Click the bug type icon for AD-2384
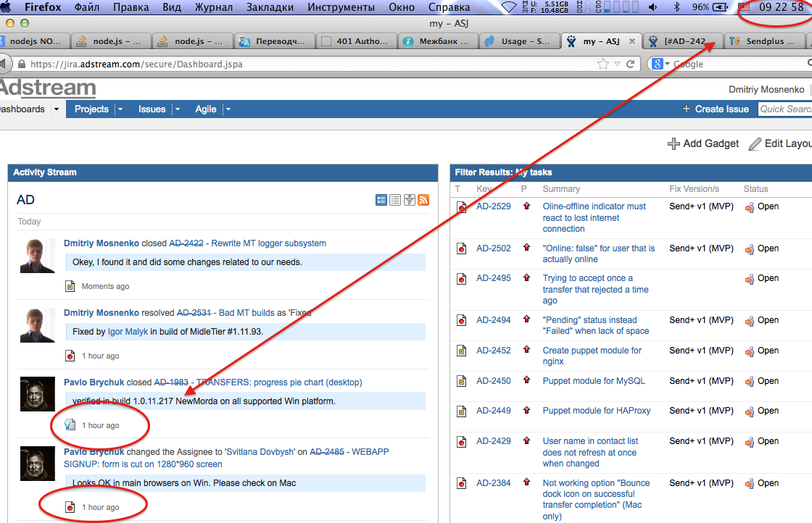The height and width of the screenshot is (523, 812). point(461,484)
